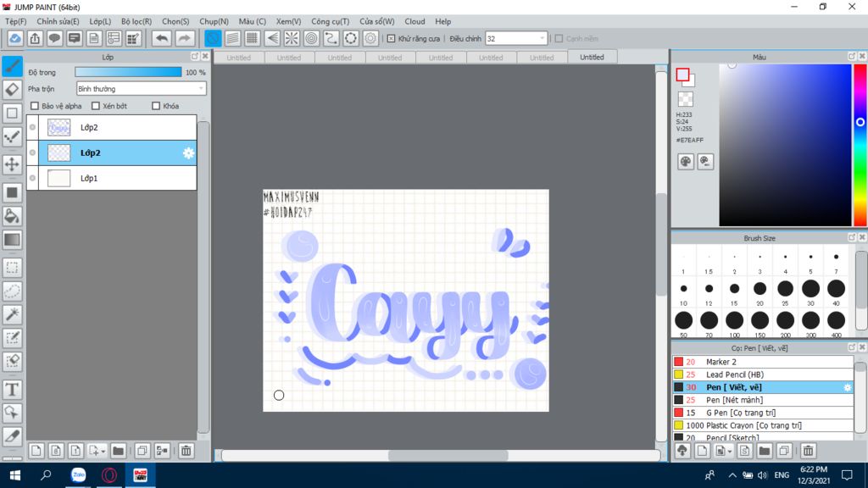Select the Magic Wand tool
868x488 pixels.
coord(12,314)
